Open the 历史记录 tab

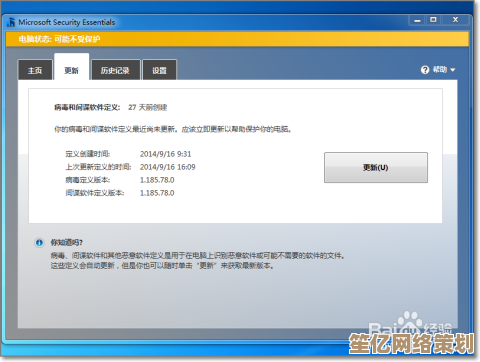pyautogui.click(x=115, y=70)
